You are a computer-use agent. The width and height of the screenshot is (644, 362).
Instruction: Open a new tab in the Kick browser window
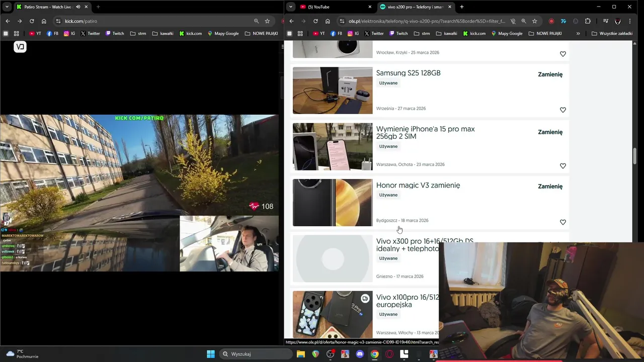click(98, 7)
